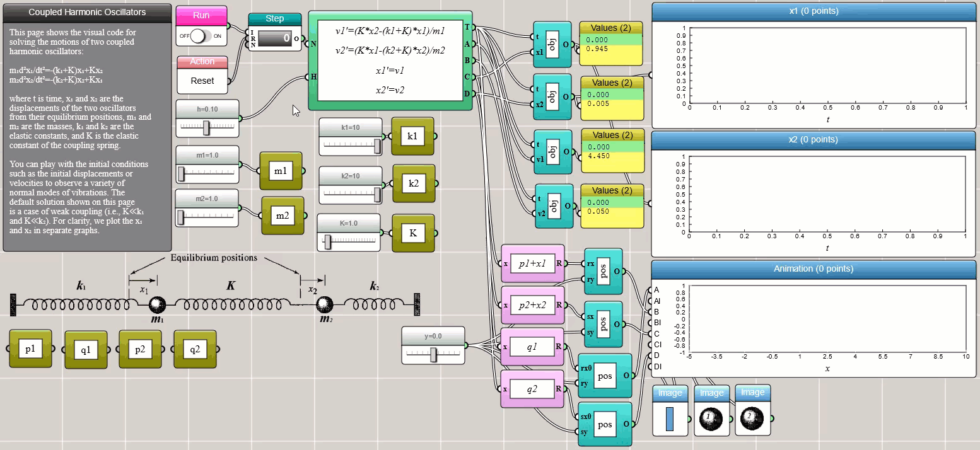Select the obj block with t and x1 inputs
The width and height of the screenshot is (980, 450).
(552, 44)
